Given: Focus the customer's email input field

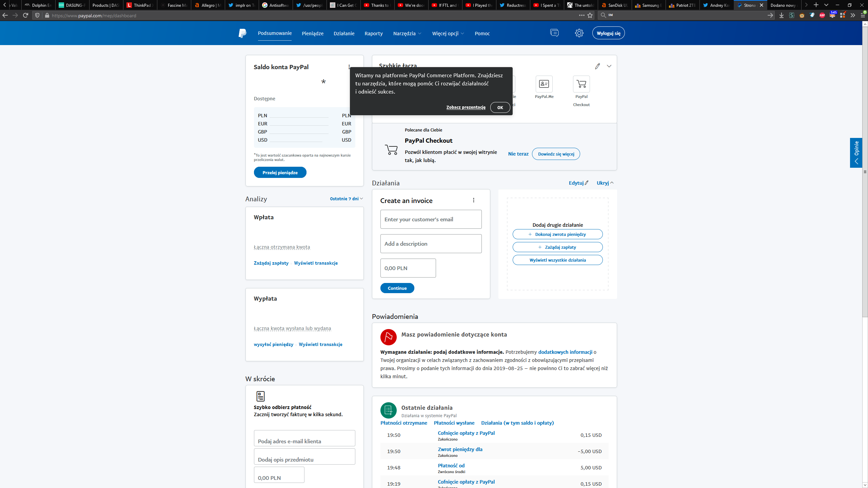Looking at the screenshot, I should click(x=431, y=219).
